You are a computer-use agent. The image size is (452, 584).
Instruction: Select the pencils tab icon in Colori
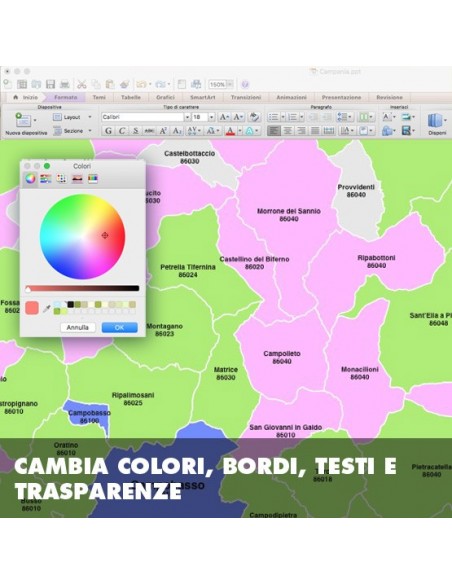(93, 179)
